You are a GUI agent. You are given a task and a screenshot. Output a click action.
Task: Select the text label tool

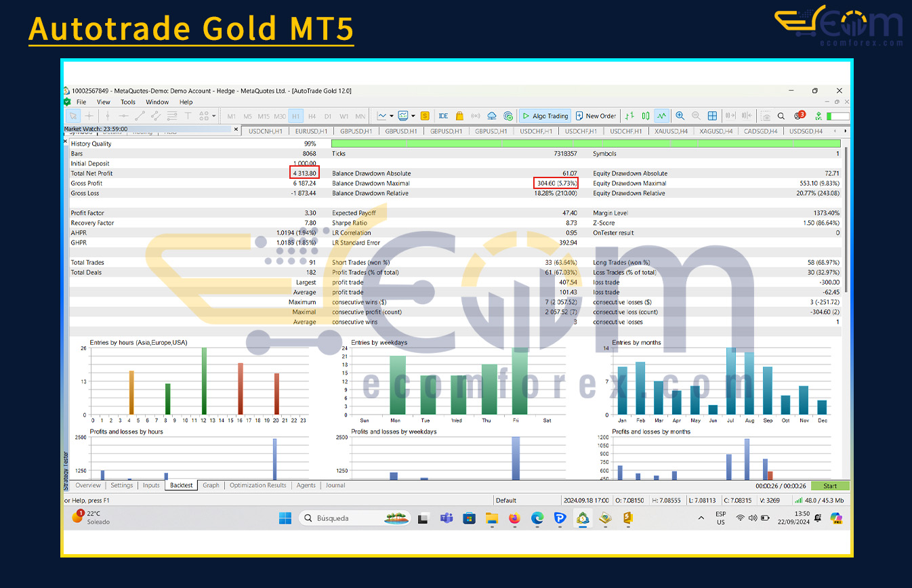tap(188, 116)
